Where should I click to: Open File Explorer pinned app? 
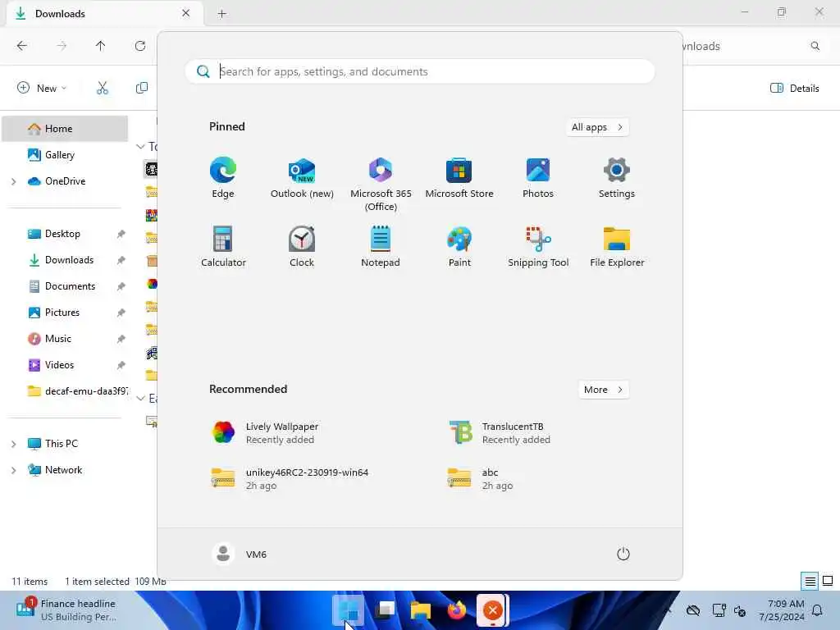617,246
